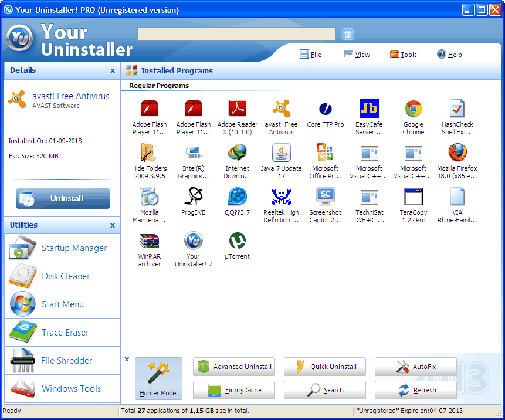Select Intel(R) Graphics program icon
Image resolution: width=505 pixels, height=420 pixels.
click(x=193, y=153)
